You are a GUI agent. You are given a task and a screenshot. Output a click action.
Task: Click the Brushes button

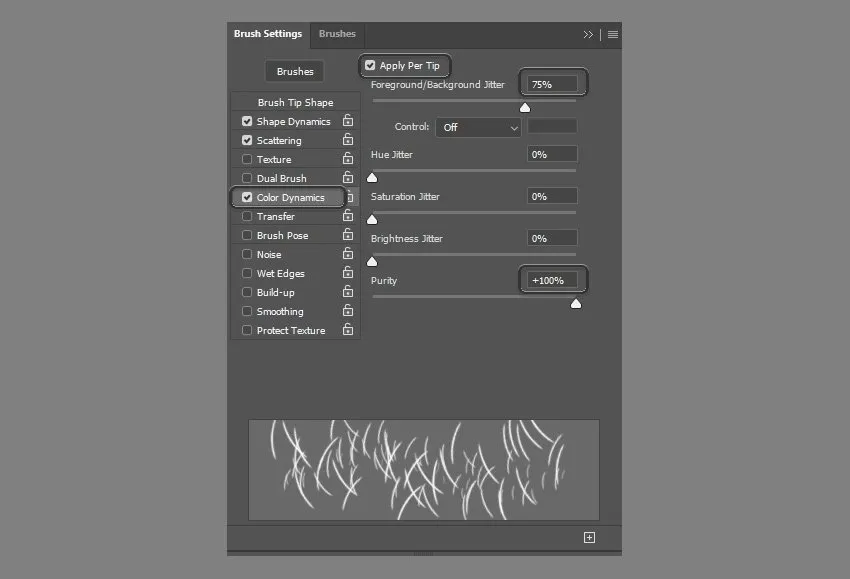tap(295, 71)
